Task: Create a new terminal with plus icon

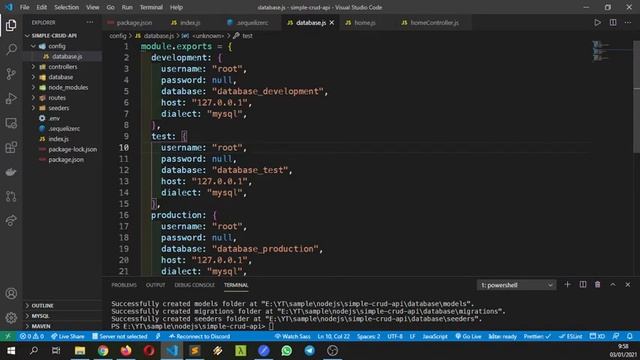Action: pos(567,284)
